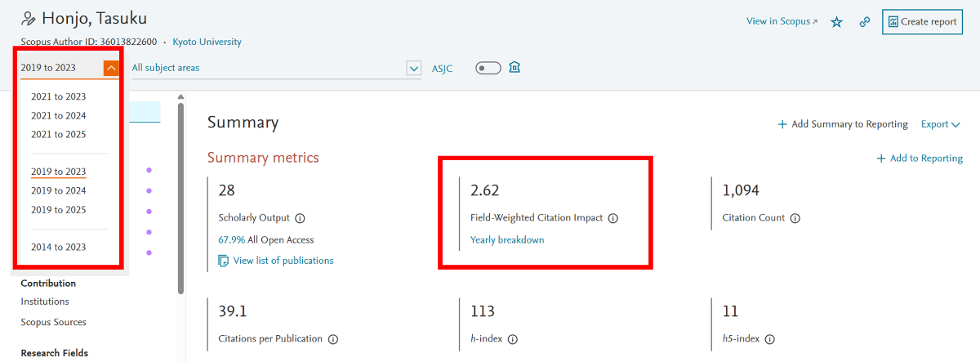
Task: Open Yearly breakdown link
Action: (x=507, y=240)
